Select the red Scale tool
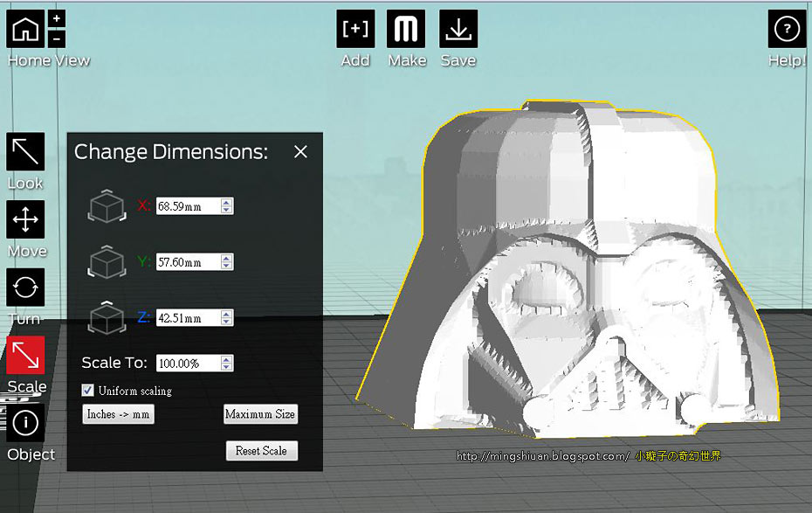This screenshot has height=513, width=812. click(x=25, y=356)
